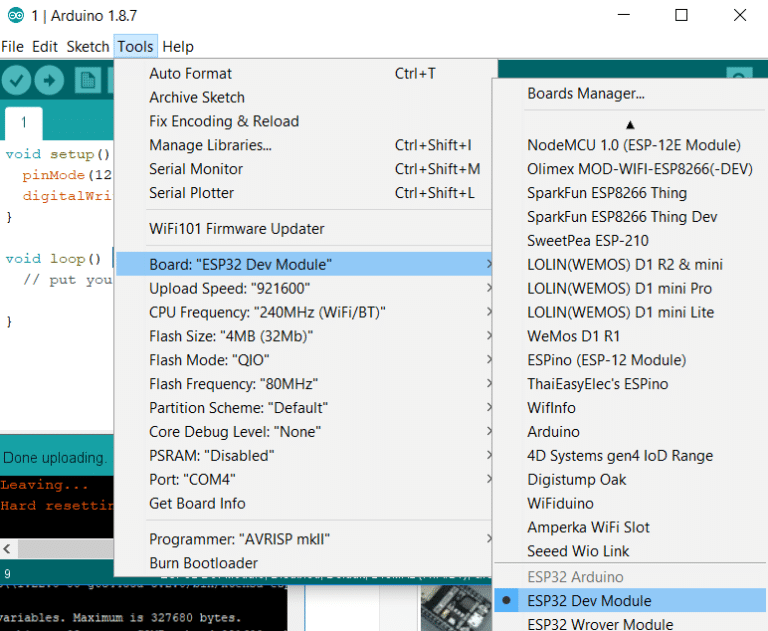The image size is (768, 631).
Task: Click the New sketch file icon
Action: (88, 80)
